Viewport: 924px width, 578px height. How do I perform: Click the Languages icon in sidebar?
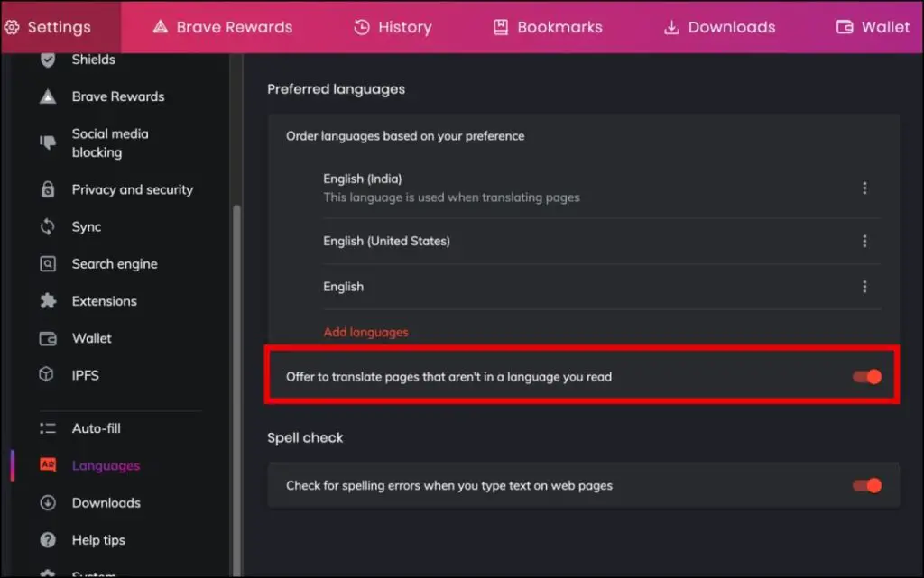tap(48, 465)
